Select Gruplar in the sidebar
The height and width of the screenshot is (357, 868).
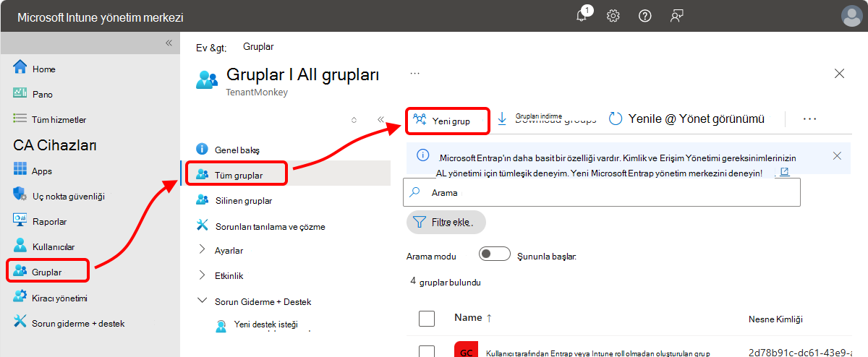tap(47, 272)
